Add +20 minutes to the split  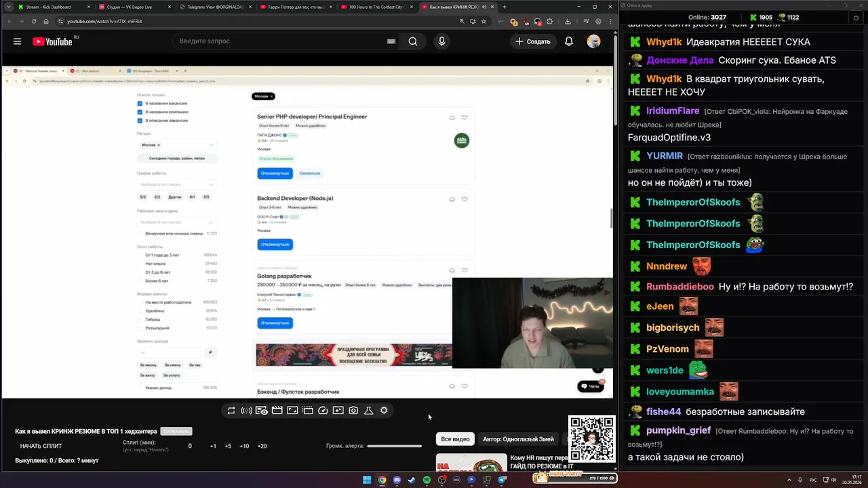tap(262, 446)
